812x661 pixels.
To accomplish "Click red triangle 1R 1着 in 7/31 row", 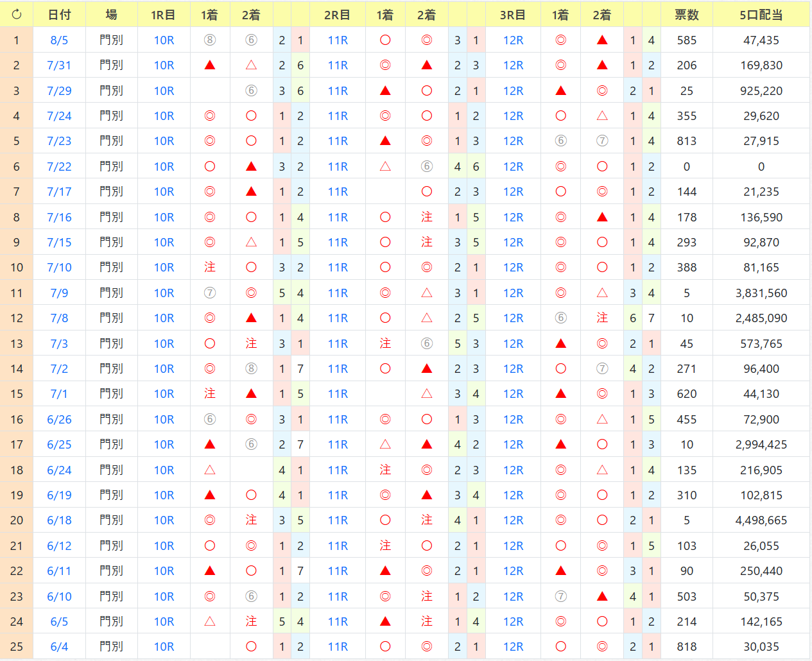I will coord(210,65).
